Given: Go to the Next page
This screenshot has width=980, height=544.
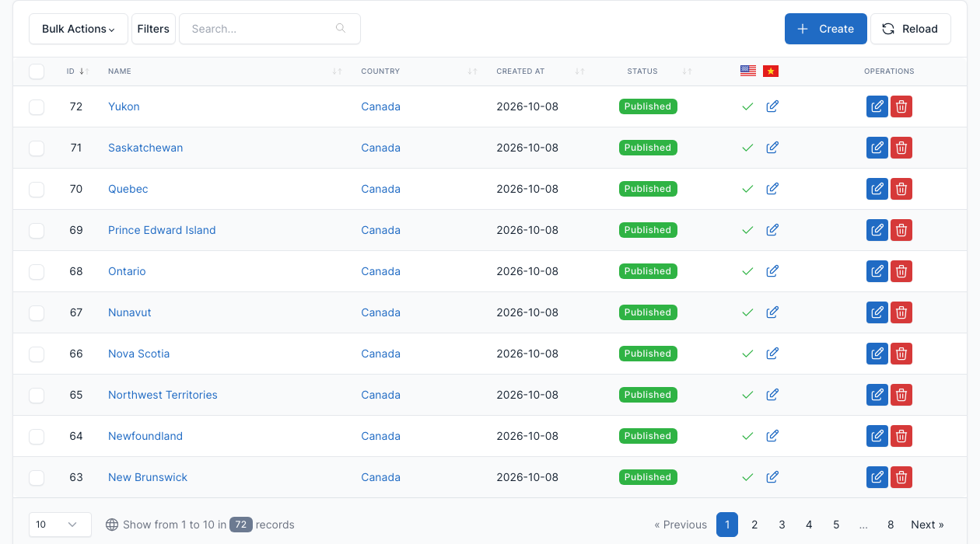Looking at the screenshot, I should pos(927,525).
